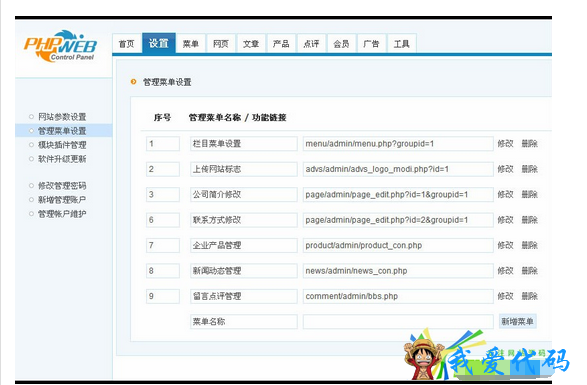587x385 pixels.
Task: Click 修改 for 企业产品管理 row
Action: (x=505, y=246)
